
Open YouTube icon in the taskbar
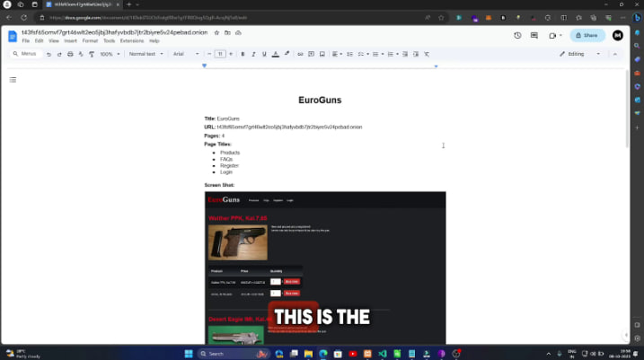click(353, 354)
